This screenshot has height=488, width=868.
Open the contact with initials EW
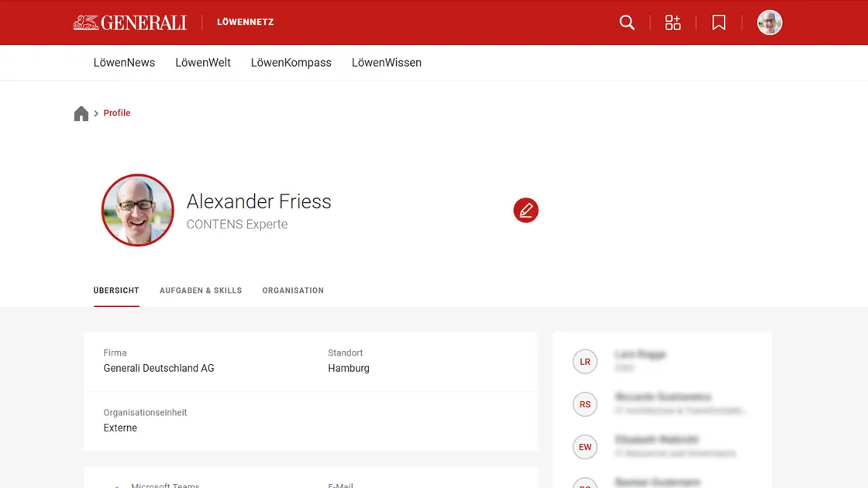[x=585, y=447]
